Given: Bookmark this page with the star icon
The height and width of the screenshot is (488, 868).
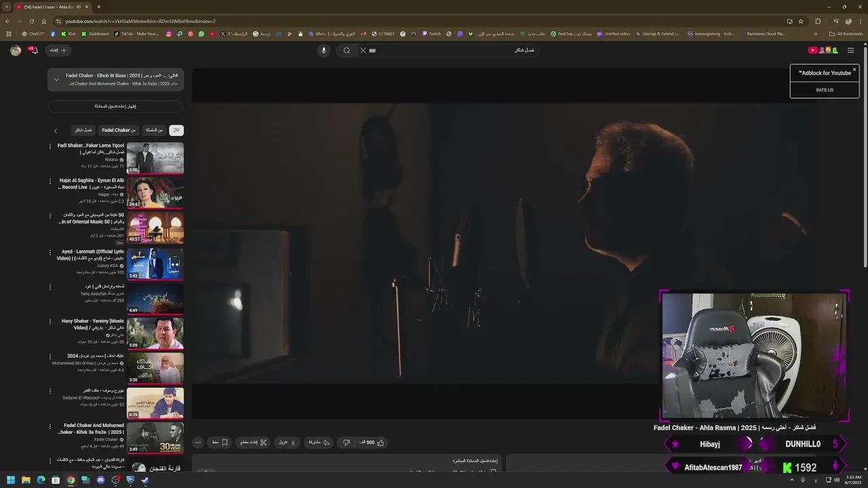Looking at the screenshot, I should (801, 21).
